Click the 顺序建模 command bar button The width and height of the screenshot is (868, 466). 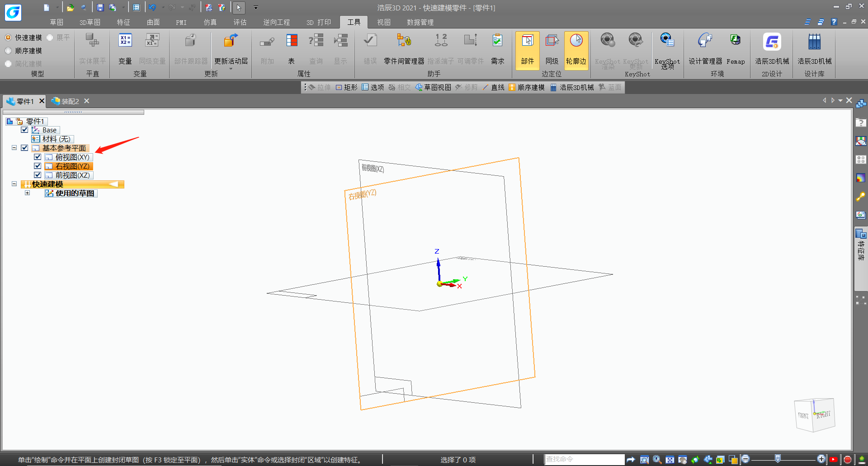pos(527,87)
